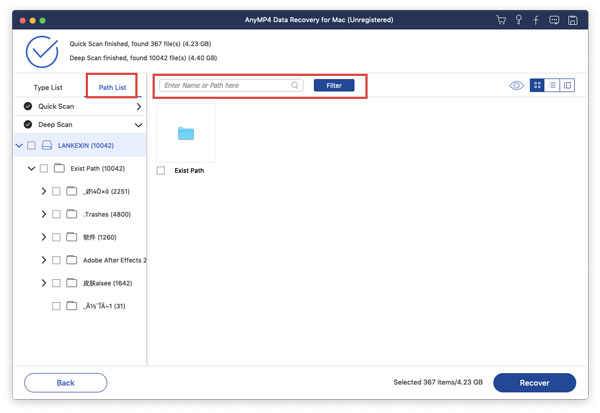Screen dimensions: 600x413
Task: Collapse the Deep Scan section
Action: click(x=139, y=125)
